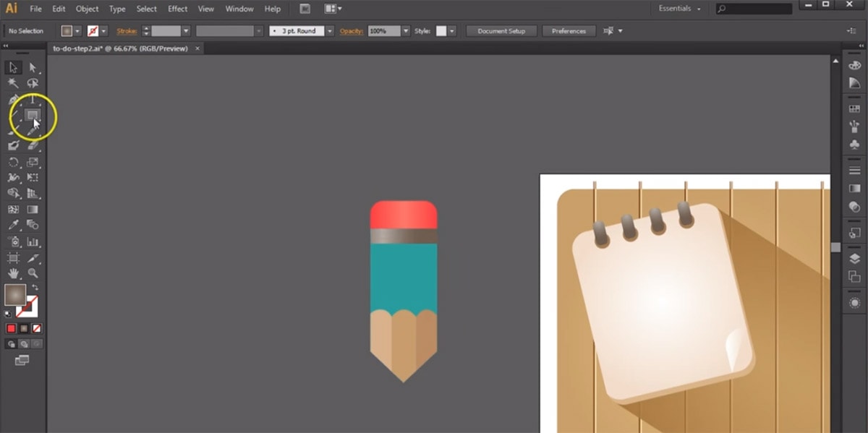Click the Document Setup button
The width and height of the screenshot is (868, 433).
pyautogui.click(x=501, y=30)
